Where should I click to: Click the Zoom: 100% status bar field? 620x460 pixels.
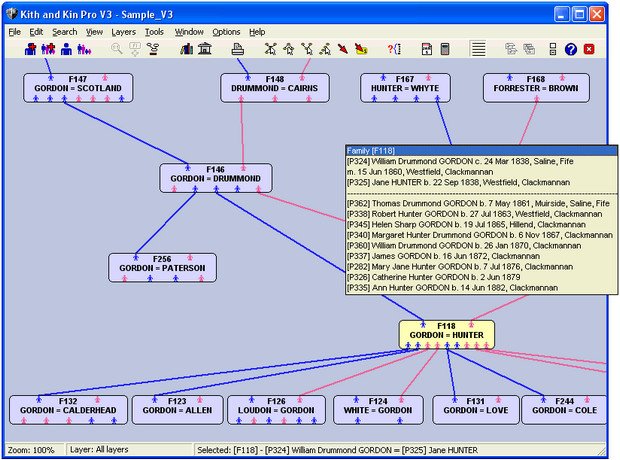click(34, 450)
